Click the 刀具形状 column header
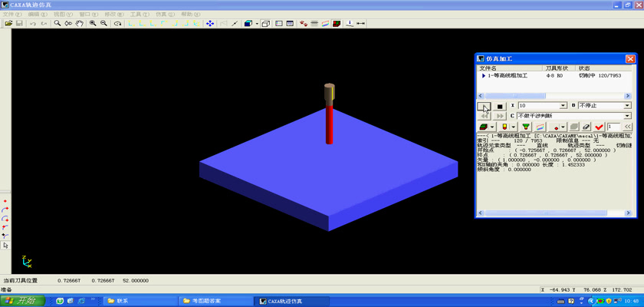 (x=558, y=68)
